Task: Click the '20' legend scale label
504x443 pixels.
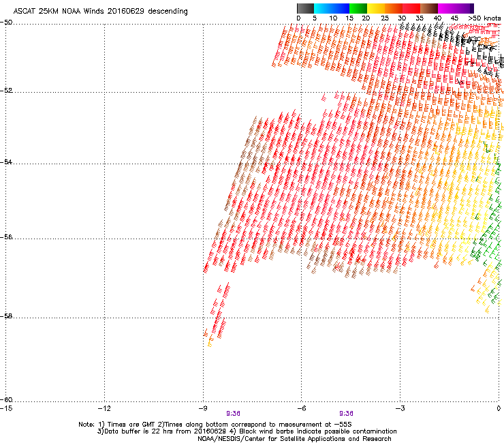Action: coord(366,18)
